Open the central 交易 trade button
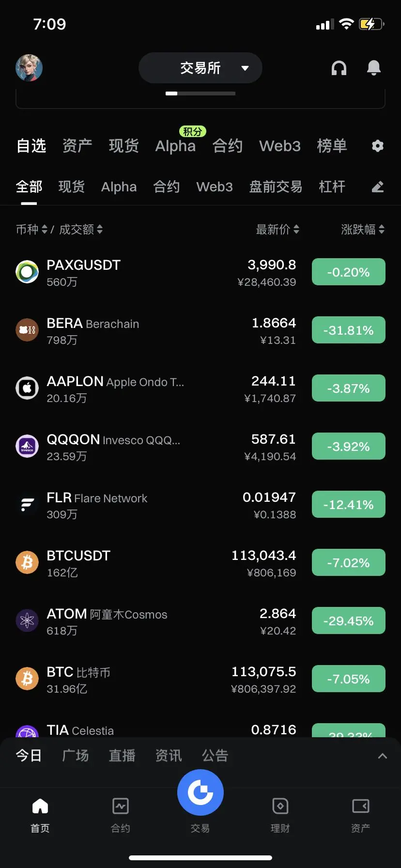The height and width of the screenshot is (868, 401). pos(200,793)
